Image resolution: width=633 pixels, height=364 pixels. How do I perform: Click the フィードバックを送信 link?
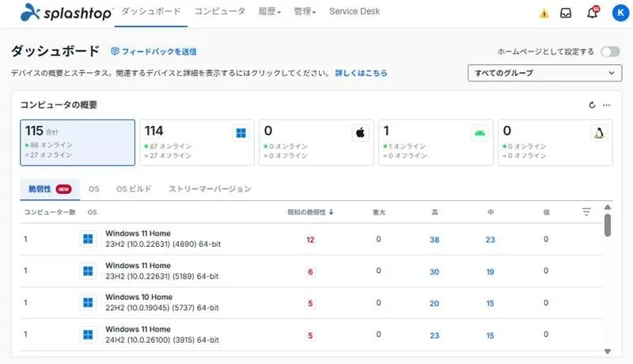[154, 51]
